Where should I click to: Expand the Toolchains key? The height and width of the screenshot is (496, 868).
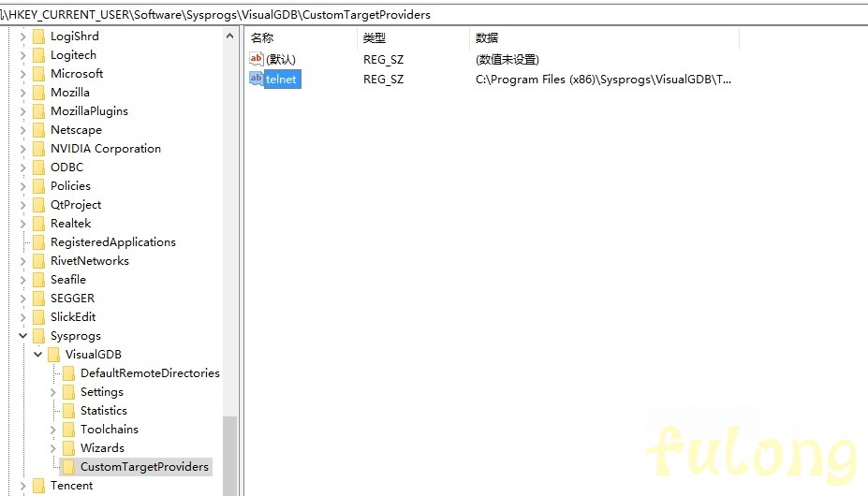click(52, 430)
